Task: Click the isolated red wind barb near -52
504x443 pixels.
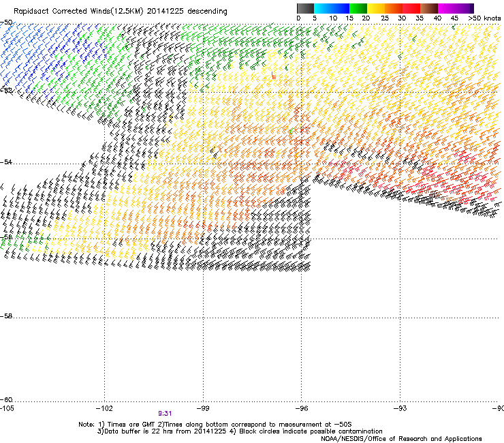Action: (274, 76)
